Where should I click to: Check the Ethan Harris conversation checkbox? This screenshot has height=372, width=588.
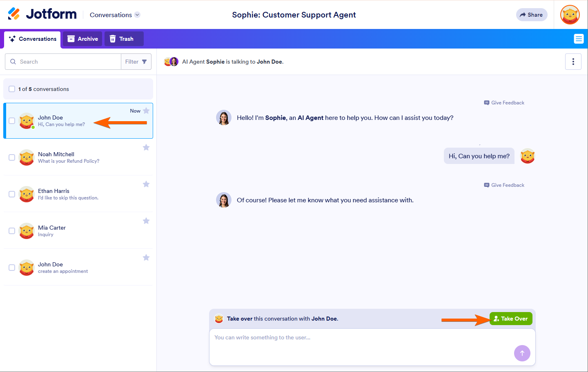pyautogui.click(x=12, y=194)
